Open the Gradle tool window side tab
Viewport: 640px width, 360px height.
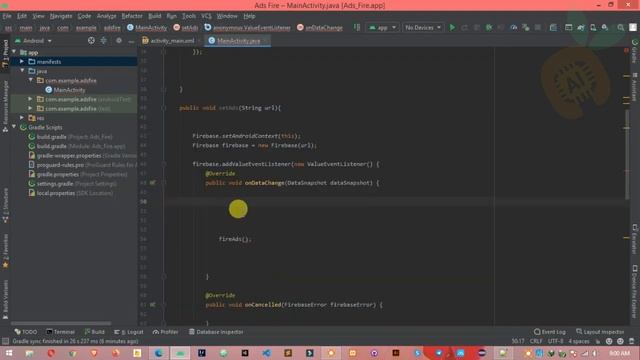(x=635, y=51)
